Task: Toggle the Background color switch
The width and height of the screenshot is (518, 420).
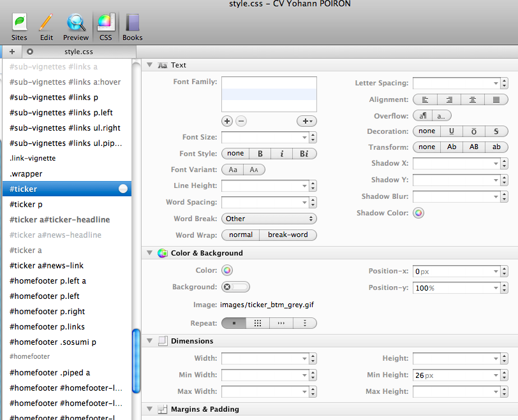Action: (x=235, y=287)
